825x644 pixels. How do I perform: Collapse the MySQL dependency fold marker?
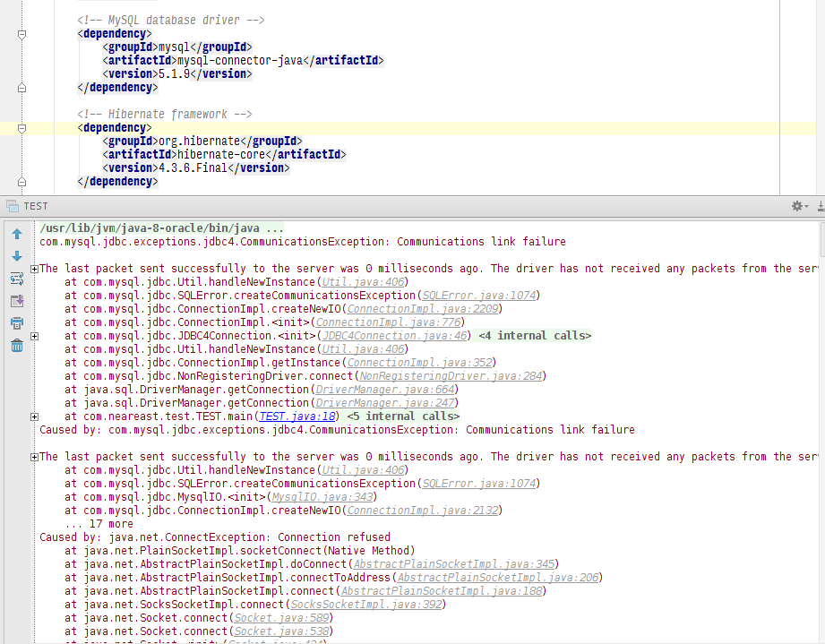coord(21,34)
